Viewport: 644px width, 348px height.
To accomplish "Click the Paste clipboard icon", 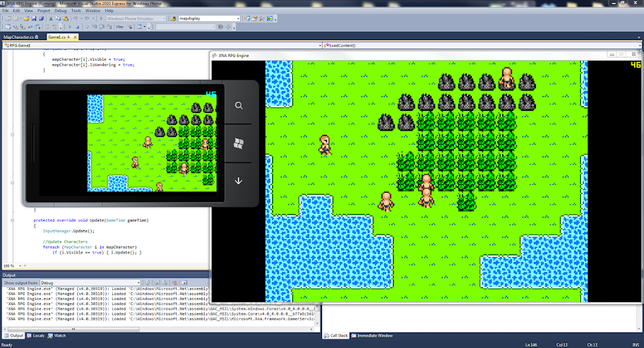I will tap(66, 18).
